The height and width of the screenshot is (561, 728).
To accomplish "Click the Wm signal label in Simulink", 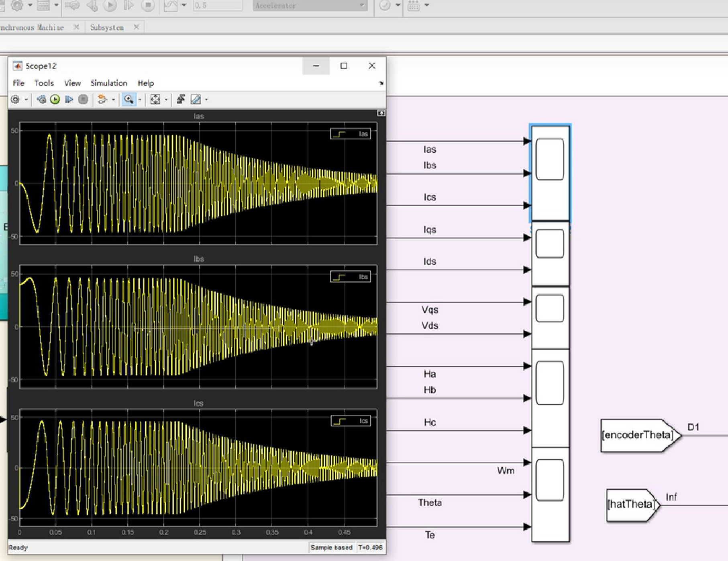I will [x=506, y=471].
